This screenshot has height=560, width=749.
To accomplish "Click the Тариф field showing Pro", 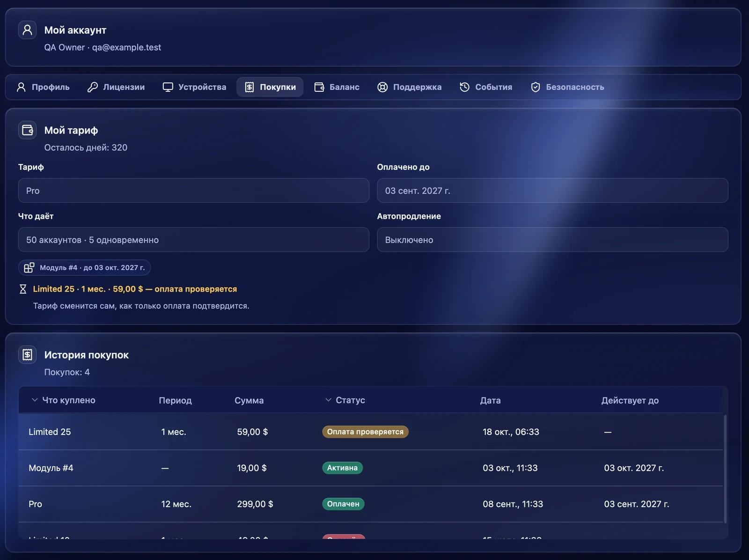I will click(x=194, y=191).
